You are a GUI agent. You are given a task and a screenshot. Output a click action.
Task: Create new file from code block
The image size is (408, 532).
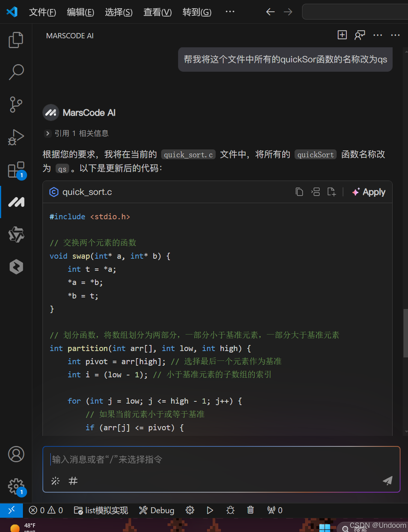tap(331, 192)
